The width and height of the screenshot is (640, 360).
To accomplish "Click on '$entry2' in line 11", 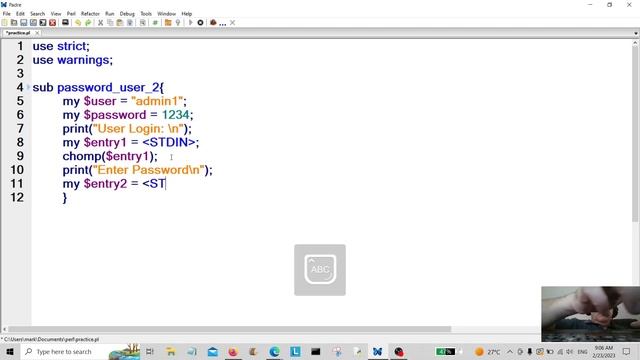I will (105, 184).
